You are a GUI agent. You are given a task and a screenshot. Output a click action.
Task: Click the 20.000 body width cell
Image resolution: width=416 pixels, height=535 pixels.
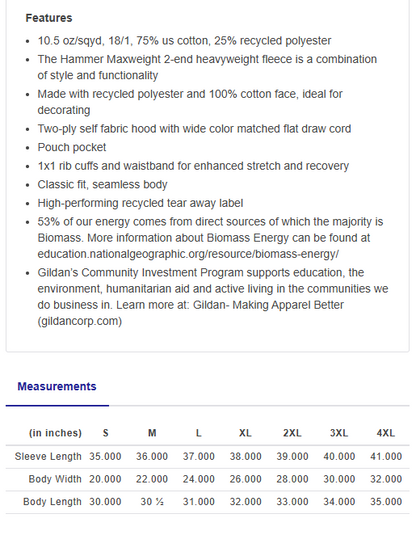(105, 479)
